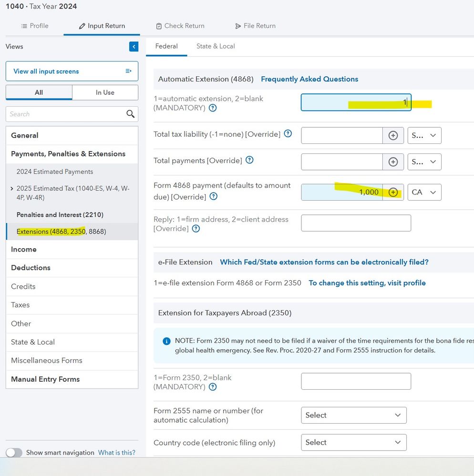Click plus icon on Form 4868 payment
The image size is (474, 476).
click(393, 192)
